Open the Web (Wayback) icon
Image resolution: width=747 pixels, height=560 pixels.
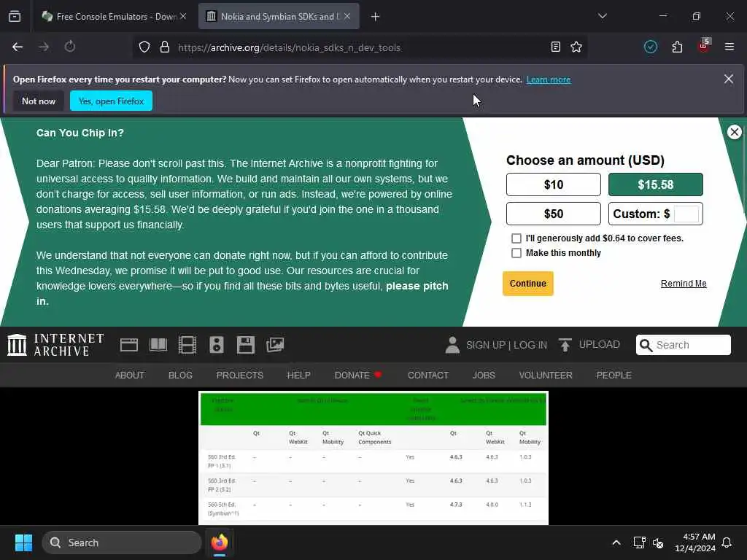[x=128, y=345]
